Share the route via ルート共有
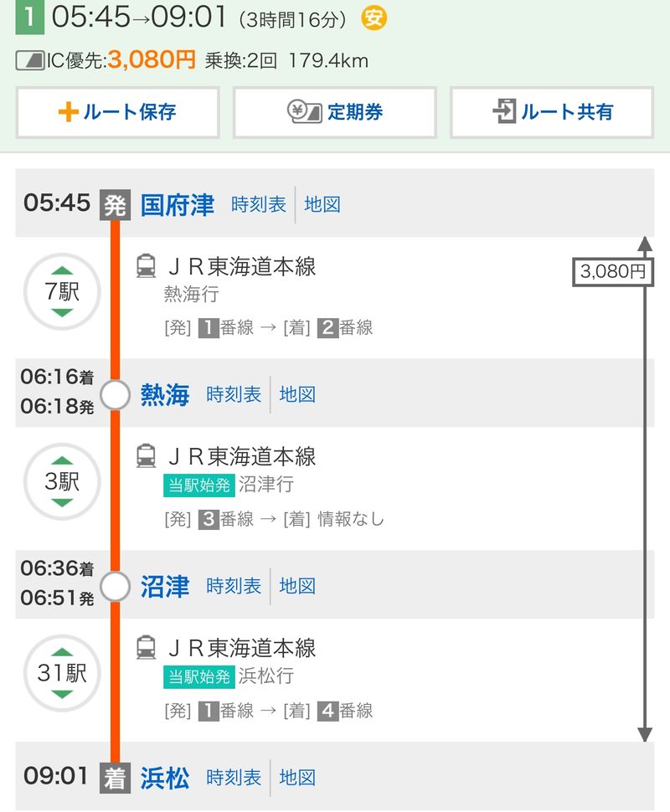Screen dimensions: 670x812 pos(551,112)
